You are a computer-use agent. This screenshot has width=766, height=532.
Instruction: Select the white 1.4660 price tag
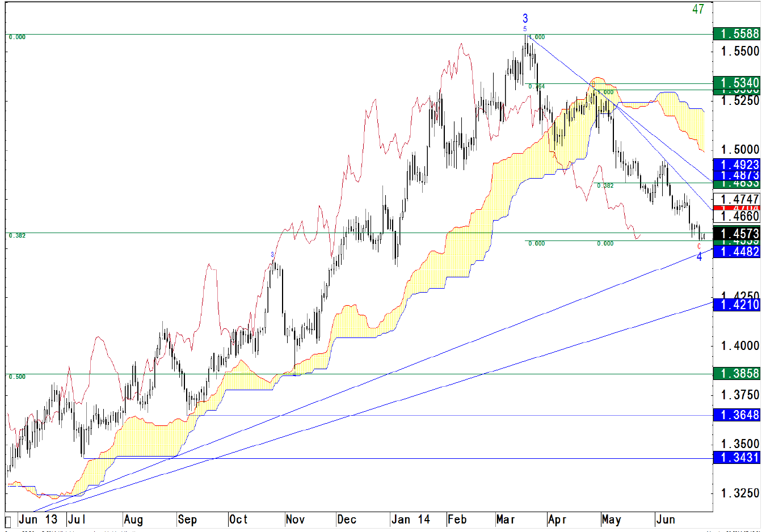736,216
